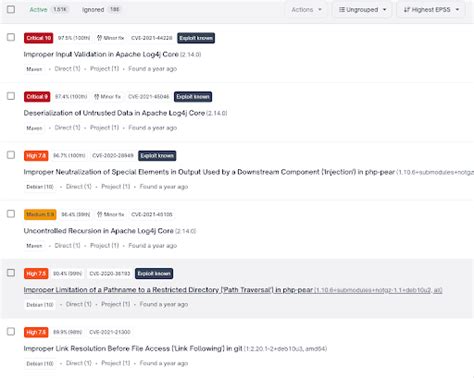
Task: Select the Uncontrolled Recursion issue checkbox
Action: tap(11, 214)
